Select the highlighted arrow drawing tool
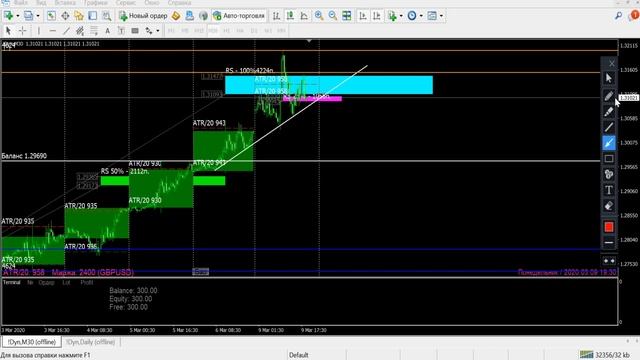This screenshot has width=640, height=360. pyautogui.click(x=609, y=143)
